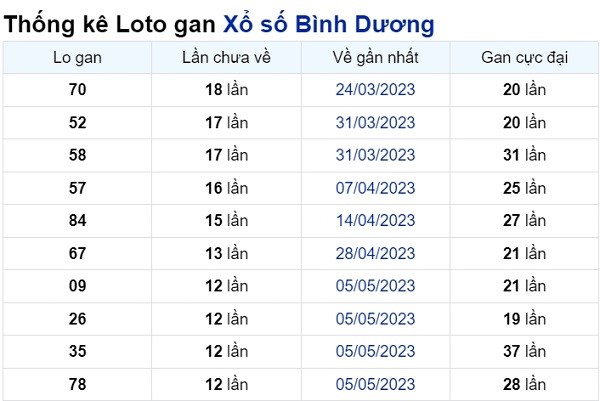The height and width of the screenshot is (401, 600).
Task: Select the lo gan number 70 cell
Action: (77, 90)
